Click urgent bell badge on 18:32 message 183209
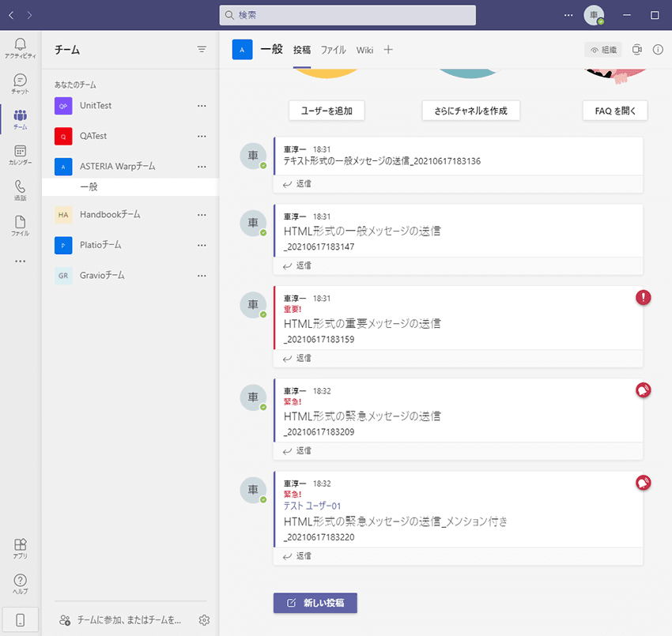The height and width of the screenshot is (636, 672). [643, 390]
